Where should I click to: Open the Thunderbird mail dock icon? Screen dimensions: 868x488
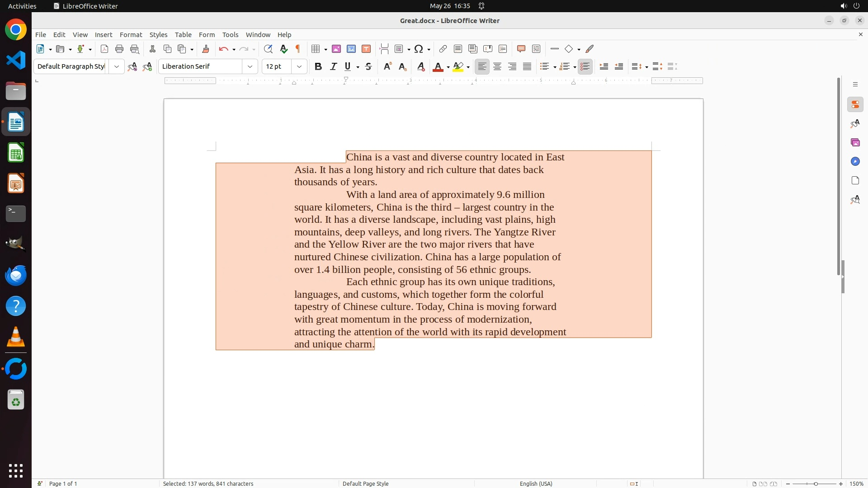coord(16,275)
